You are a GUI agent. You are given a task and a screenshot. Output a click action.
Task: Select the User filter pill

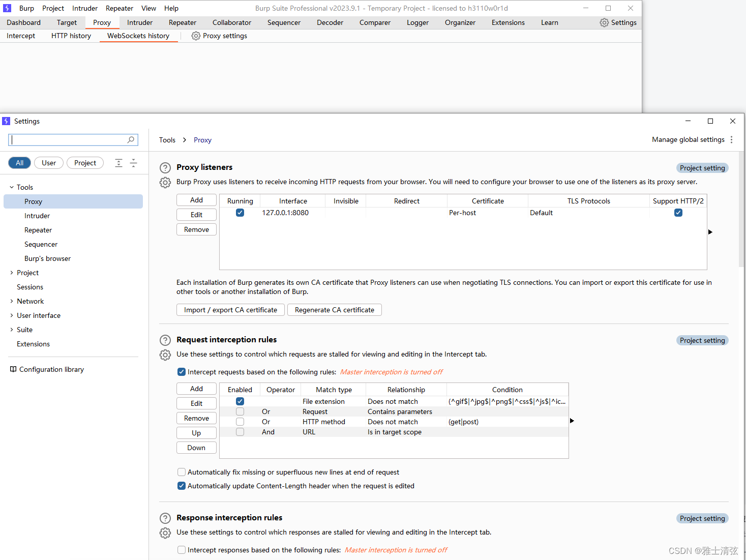click(x=49, y=163)
